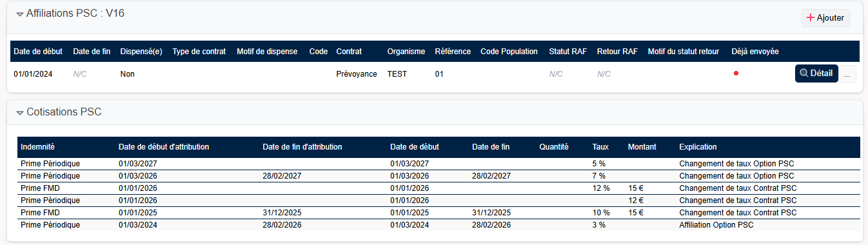Select the 3 % rate cell
868x245 pixels.
tap(599, 225)
